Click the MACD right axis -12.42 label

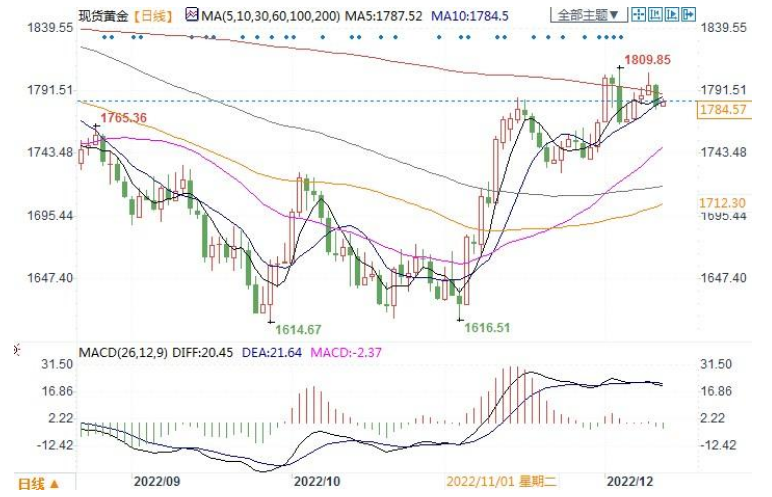point(718,445)
